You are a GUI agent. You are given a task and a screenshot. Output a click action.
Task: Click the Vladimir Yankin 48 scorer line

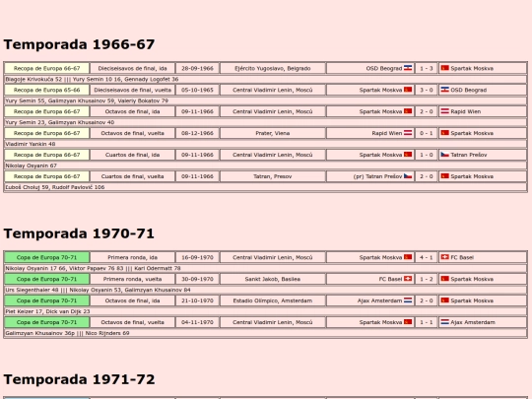pos(266,144)
